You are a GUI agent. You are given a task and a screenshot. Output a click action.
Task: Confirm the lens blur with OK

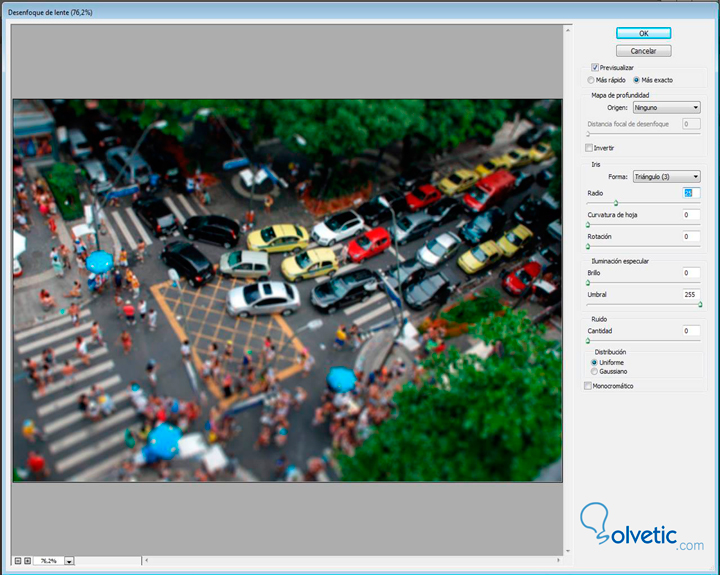[643, 33]
